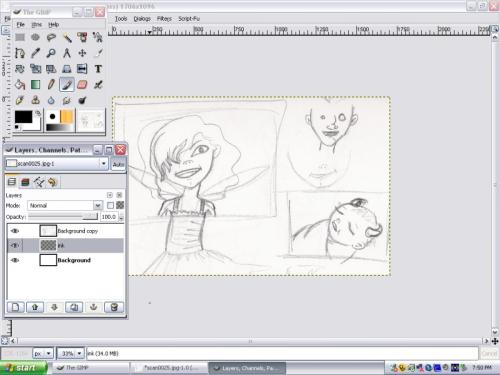
Task: Toggle visibility of the ink layer
Action: point(15,245)
